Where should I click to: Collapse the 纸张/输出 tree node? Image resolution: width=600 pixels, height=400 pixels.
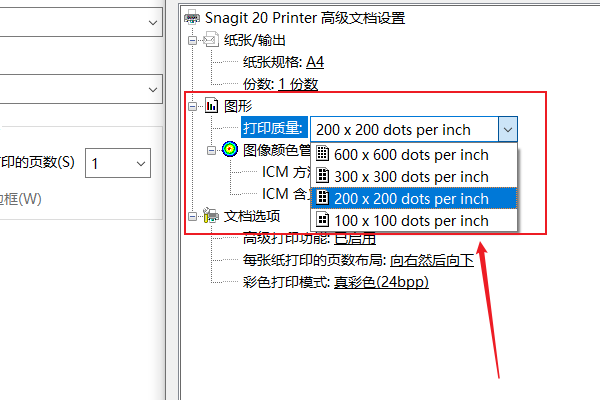[x=192, y=40]
